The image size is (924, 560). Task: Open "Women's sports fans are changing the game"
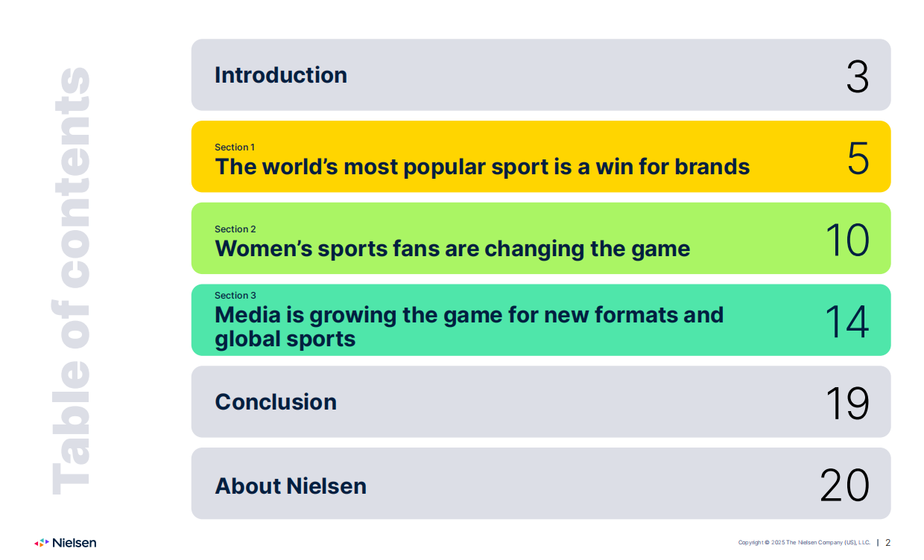452,249
